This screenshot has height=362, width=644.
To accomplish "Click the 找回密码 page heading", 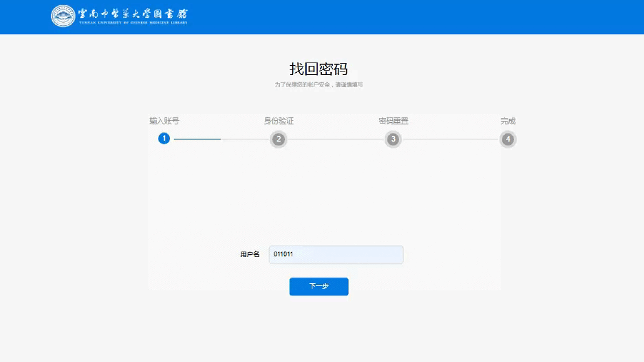I will pyautogui.click(x=318, y=69).
